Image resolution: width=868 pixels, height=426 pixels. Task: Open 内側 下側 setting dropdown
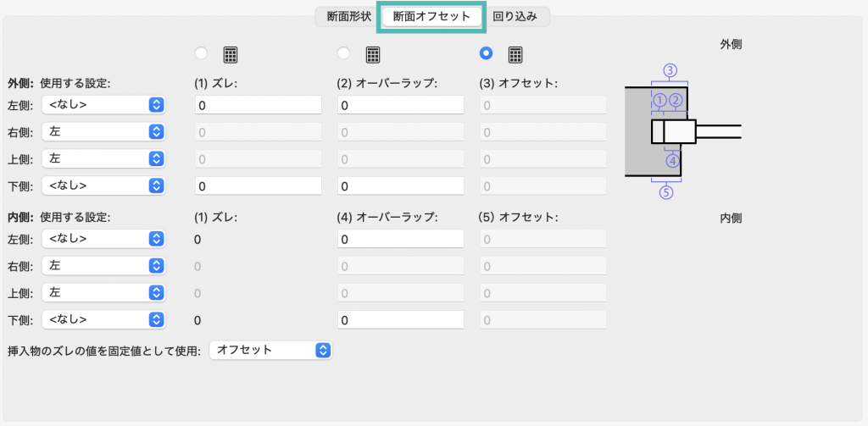point(104,319)
